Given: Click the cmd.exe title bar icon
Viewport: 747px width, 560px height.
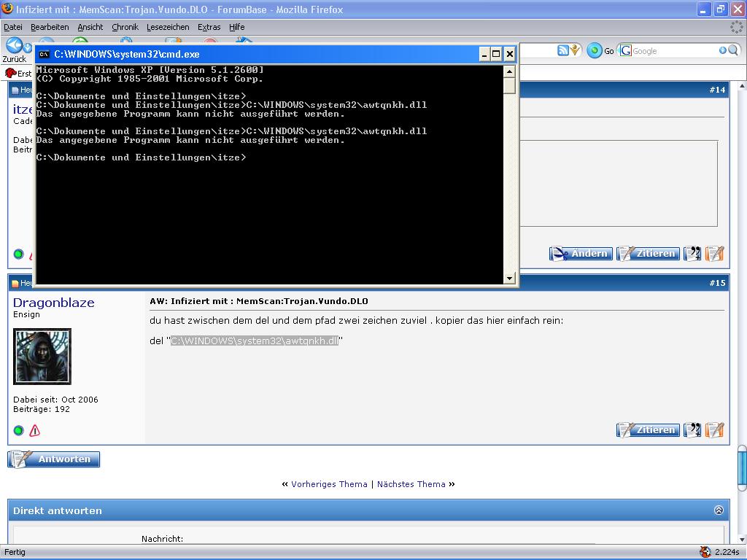Looking at the screenshot, I should point(44,54).
